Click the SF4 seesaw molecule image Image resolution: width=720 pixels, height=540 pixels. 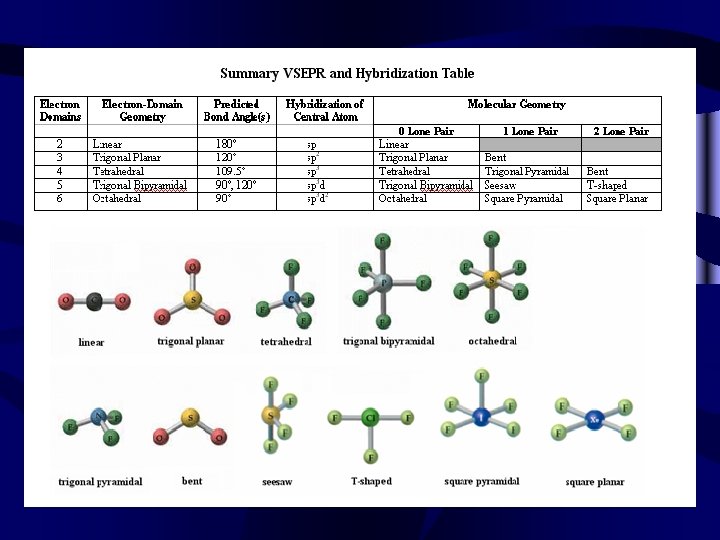point(277,415)
